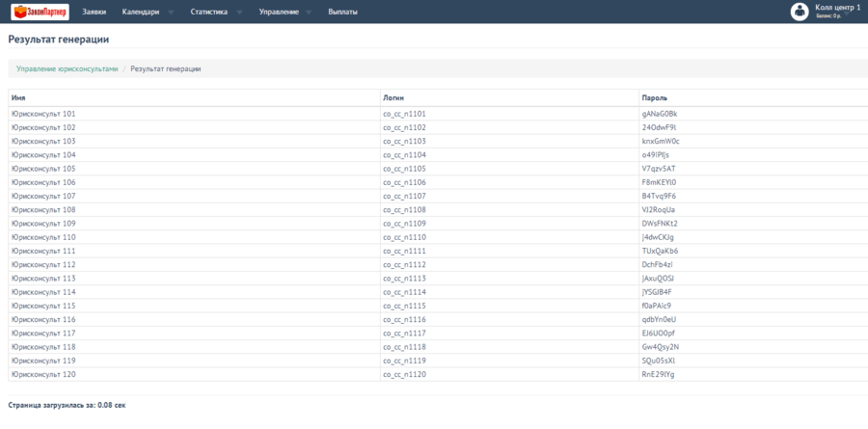Image resolution: width=868 pixels, height=429 pixels.
Task: Click the login co_cc_n1119
Action: coord(404,361)
